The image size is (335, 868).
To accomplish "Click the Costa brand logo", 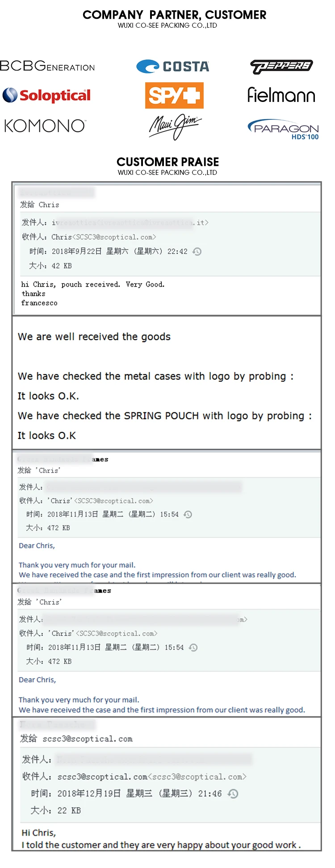I will [173, 67].
